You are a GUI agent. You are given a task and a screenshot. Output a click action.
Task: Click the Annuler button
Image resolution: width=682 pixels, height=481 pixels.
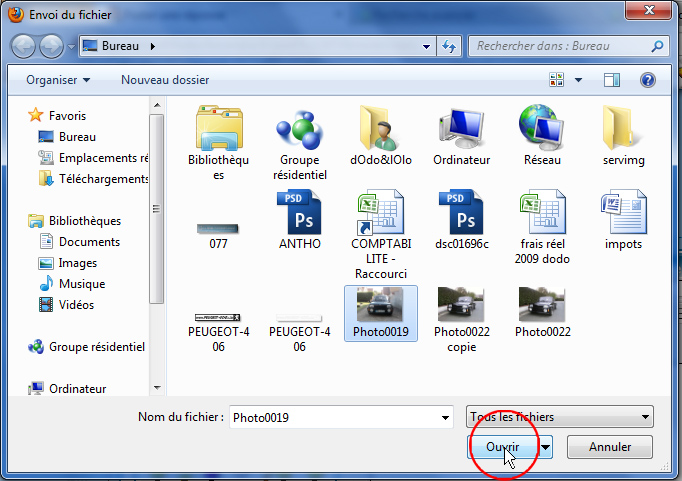point(610,447)
